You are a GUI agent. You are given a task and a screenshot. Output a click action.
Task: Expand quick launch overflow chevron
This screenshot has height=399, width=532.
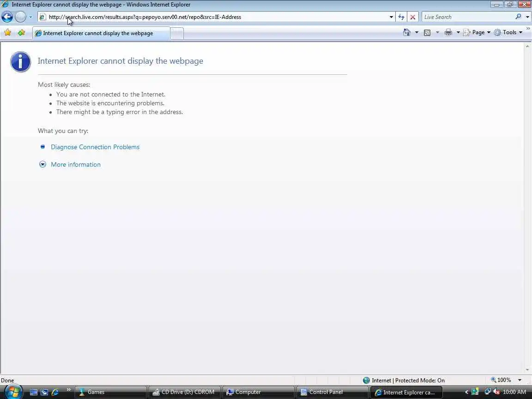[68, 390]
